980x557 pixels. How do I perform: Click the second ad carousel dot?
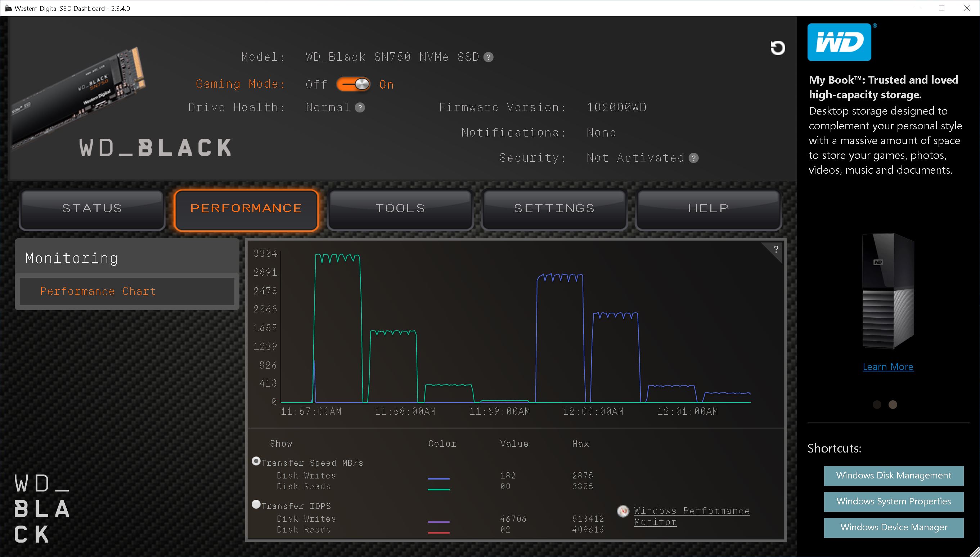(893, 405)
